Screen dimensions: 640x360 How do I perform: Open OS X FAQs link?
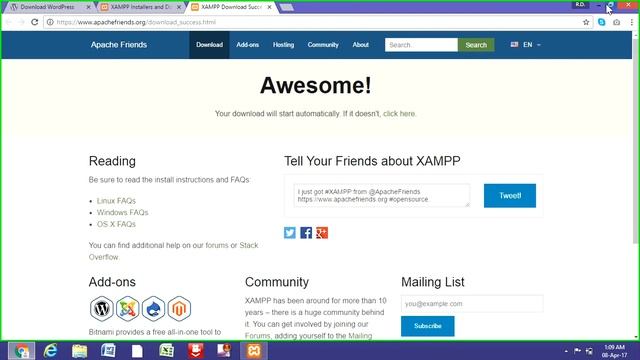116,224
